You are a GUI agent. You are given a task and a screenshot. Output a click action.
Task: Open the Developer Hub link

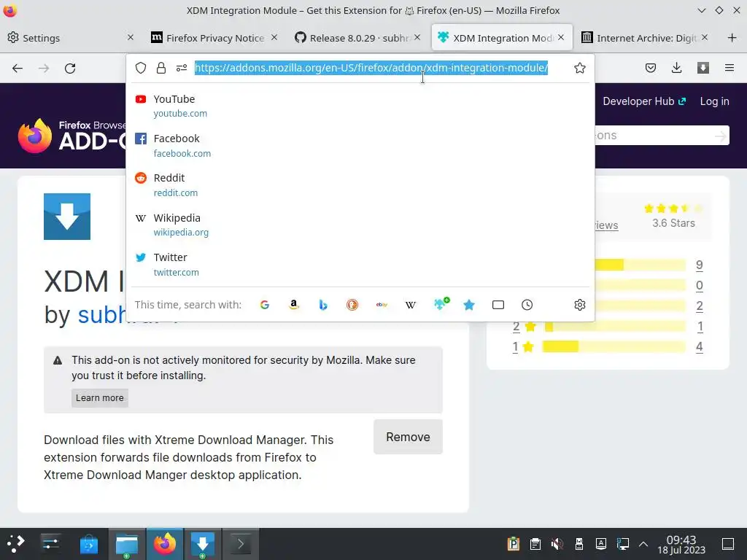point(644,101)
